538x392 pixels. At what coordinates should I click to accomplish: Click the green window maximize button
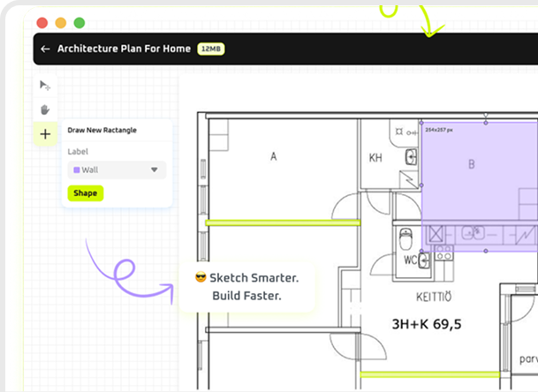coord(79,22)
